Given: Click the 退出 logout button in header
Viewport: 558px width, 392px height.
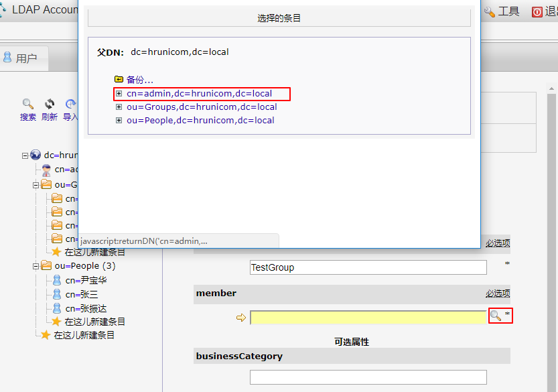Looking at the screenshot, I should click(x=544, y=11).
